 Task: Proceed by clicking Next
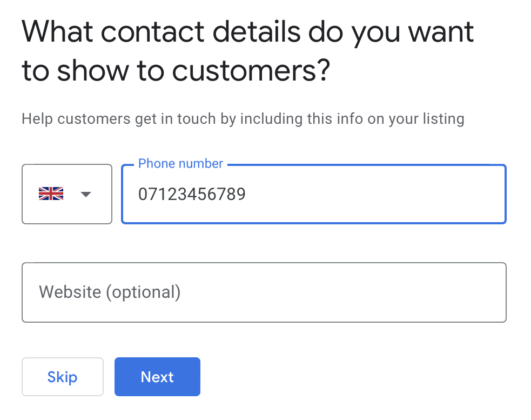tap(158, 377)
